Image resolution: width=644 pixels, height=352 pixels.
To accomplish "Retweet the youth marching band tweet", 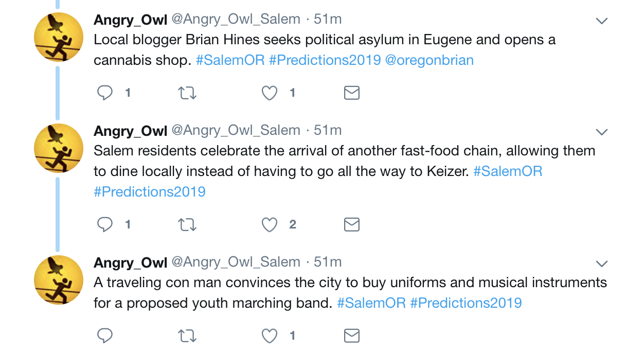I will point(187,336).
